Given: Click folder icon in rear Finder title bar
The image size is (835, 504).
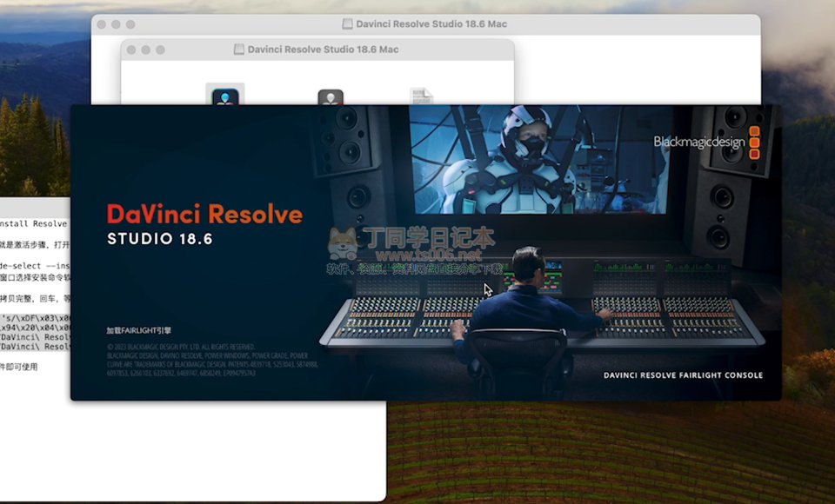Looking at the screenshot, I should pyautogui.click(x=348, y=24).
